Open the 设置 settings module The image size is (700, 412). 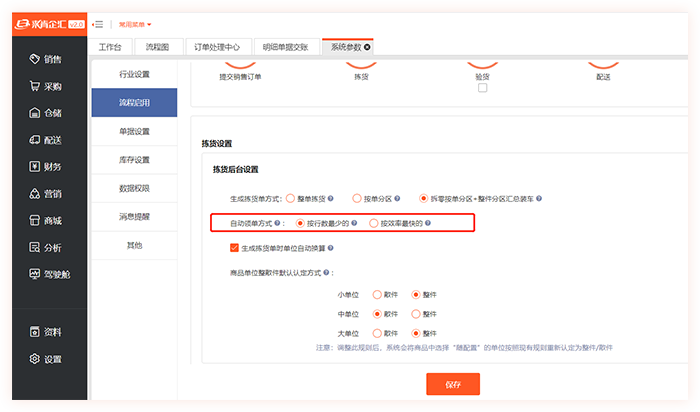46,359
